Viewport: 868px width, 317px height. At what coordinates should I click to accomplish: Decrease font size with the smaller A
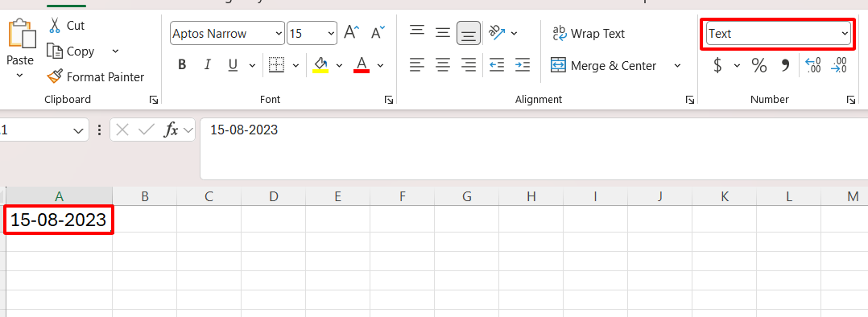pyautogui.click(x=378, y=33)
